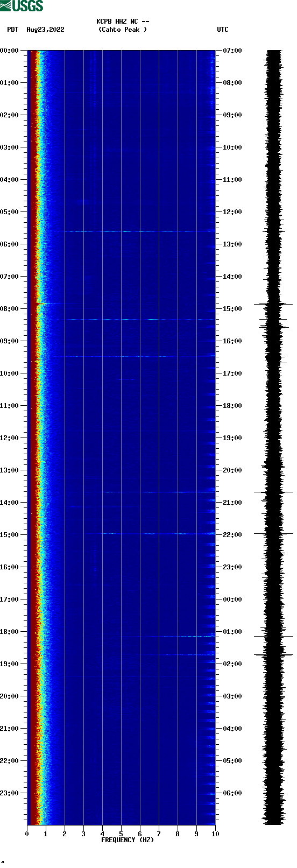Click the 10 Hz frequency axis tick label
The image size is (297, 868).
point(215,834)
